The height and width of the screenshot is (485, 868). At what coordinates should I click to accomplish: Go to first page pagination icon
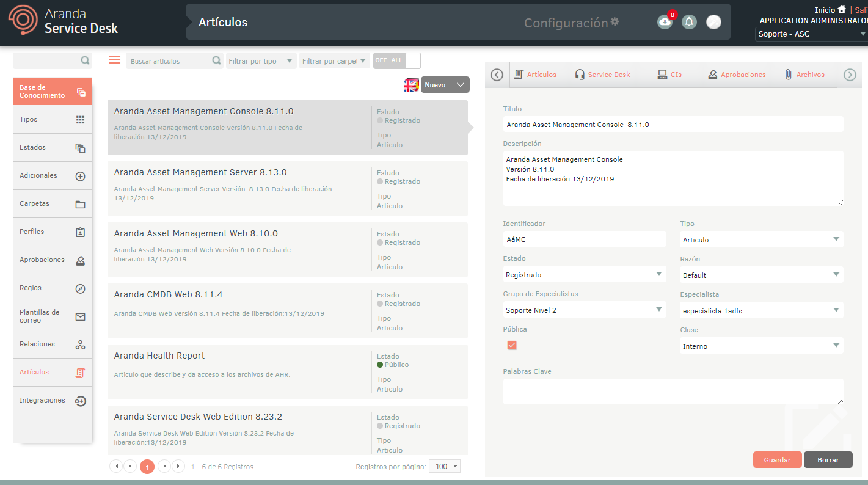[116, 466]
